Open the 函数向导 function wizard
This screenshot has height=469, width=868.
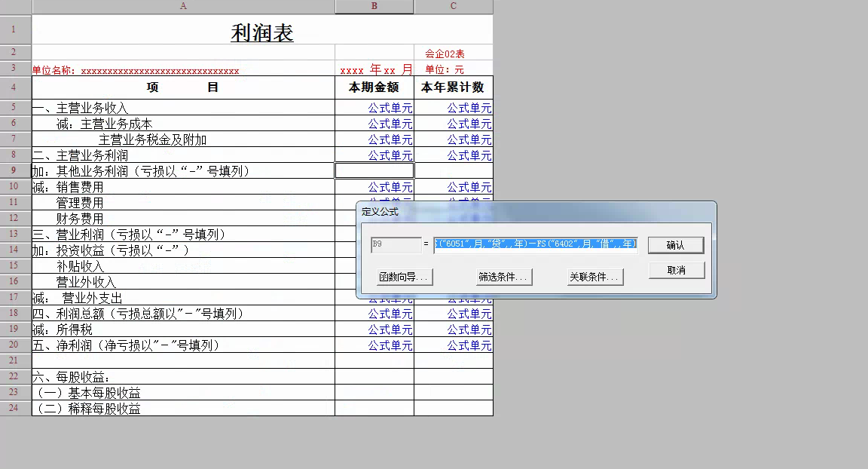[x=404, y=277]
